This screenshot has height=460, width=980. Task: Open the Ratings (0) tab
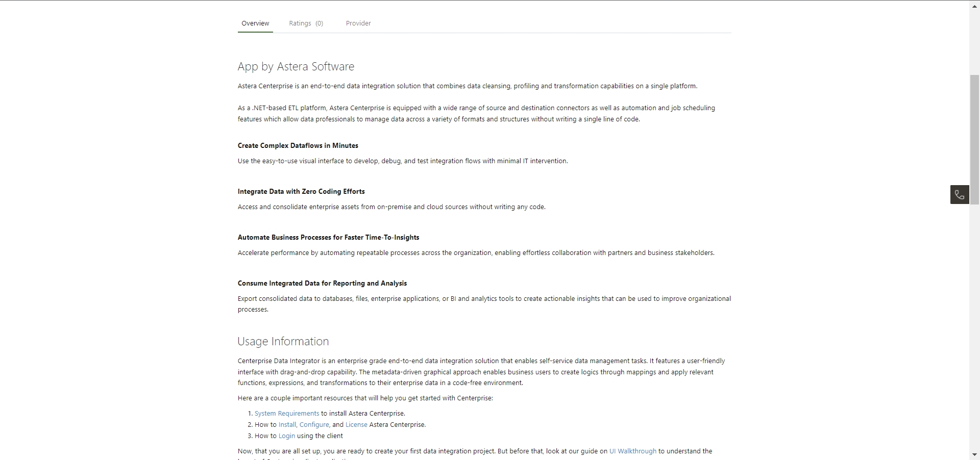[306, 23]
